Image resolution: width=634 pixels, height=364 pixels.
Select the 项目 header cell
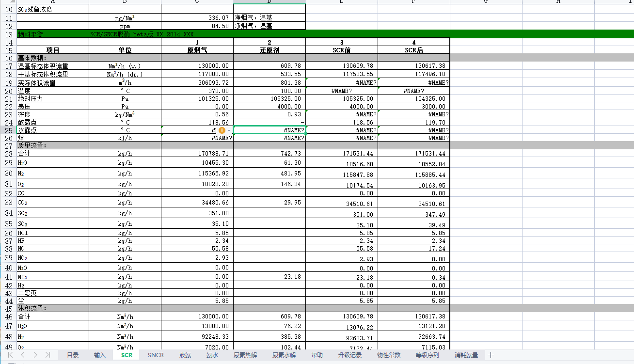(x=53, y=50)
